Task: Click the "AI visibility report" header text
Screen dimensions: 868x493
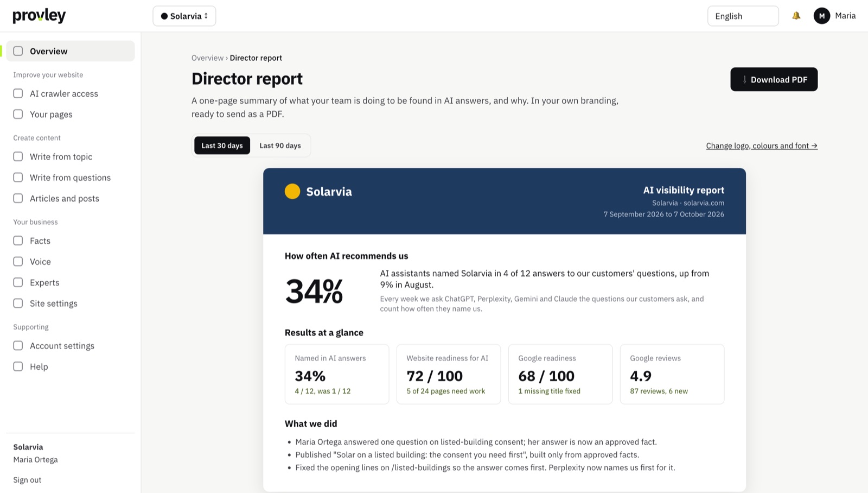Action: pos(684,190)
